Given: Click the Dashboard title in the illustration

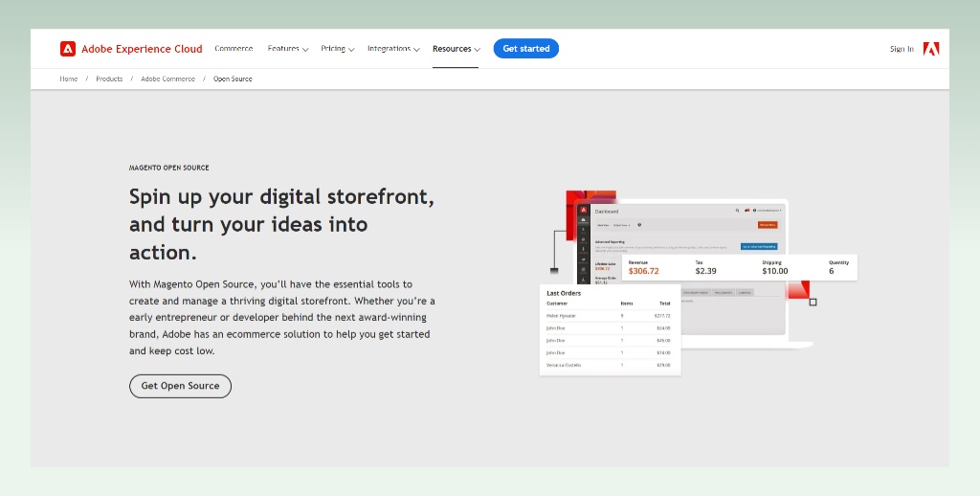Looking at the screenshot, I should (x=606, y=212).
